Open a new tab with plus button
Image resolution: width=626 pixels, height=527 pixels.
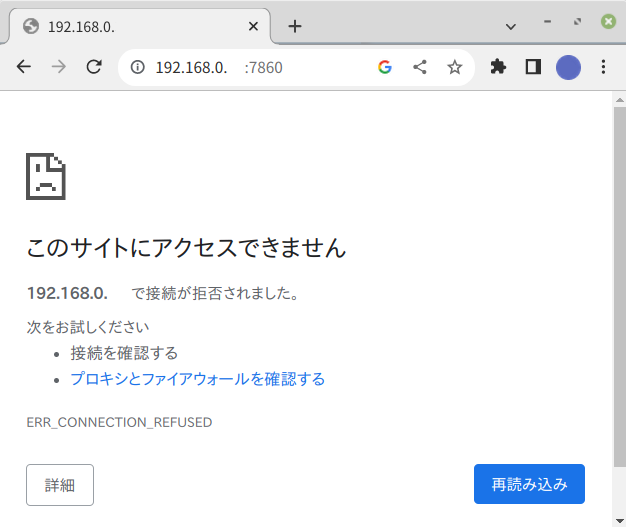click(x=295, y=26)
